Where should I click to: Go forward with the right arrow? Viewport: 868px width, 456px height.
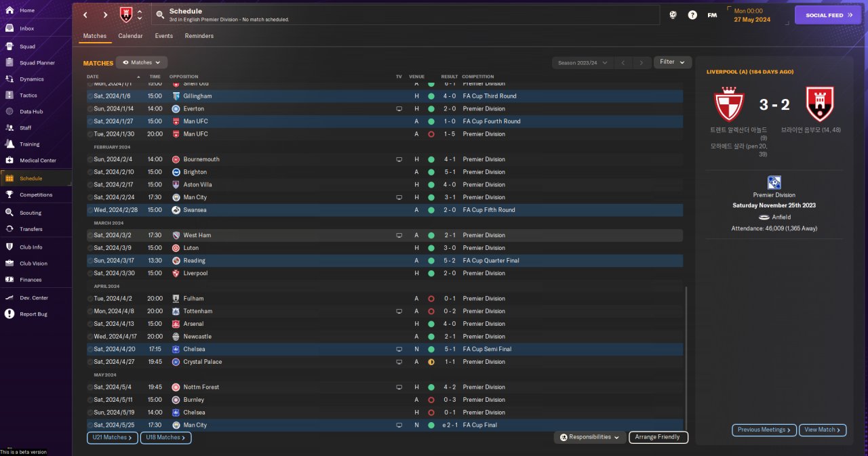(x=105, y=15)
